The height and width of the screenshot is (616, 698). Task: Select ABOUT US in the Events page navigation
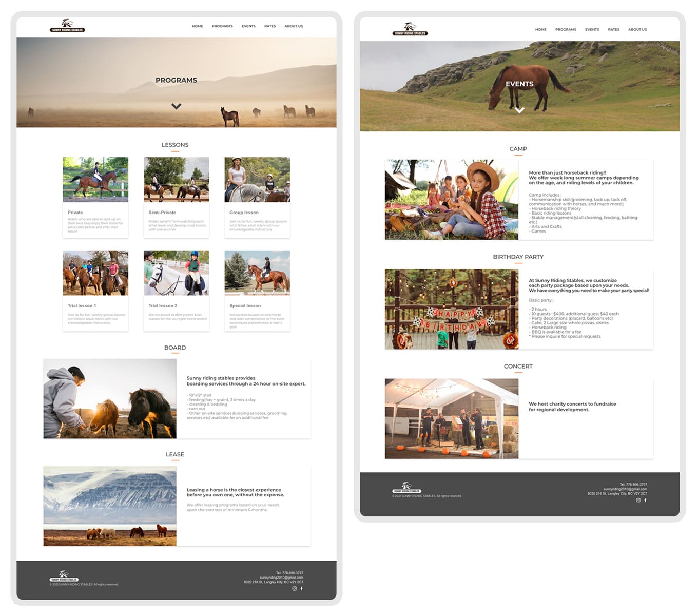click(x=637, y=30)
